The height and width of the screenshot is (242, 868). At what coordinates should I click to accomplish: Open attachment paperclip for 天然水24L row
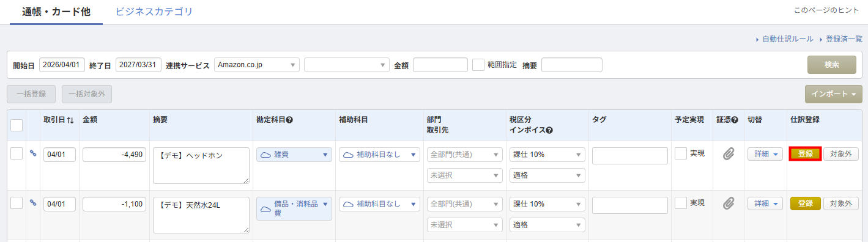pos(728,204)
